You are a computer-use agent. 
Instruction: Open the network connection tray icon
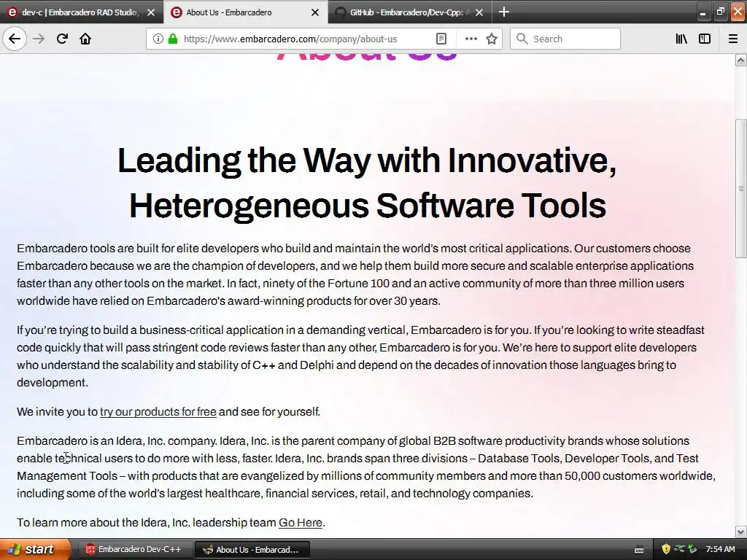(x=679, y=550)
